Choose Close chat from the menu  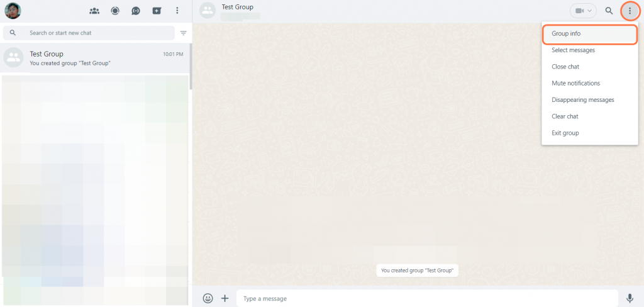coord(590,67)
